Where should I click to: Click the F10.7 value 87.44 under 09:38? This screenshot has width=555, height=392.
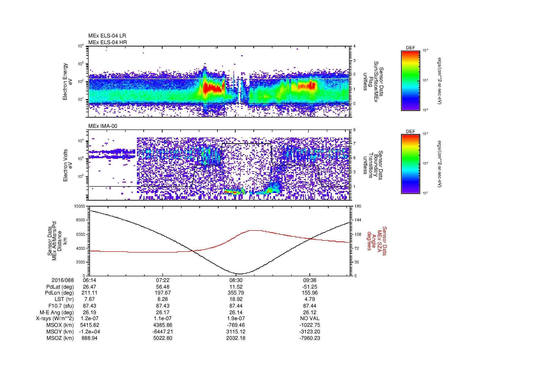coord(310,306)
